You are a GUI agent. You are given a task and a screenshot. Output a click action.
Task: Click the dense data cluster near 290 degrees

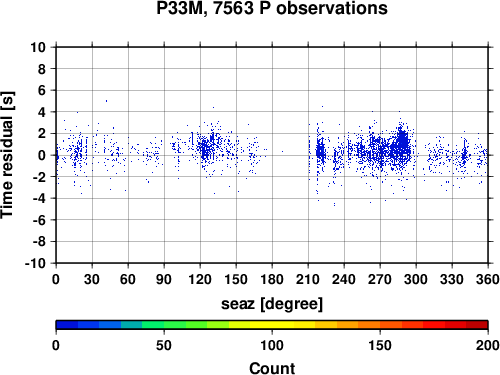[x=403, y=142]
